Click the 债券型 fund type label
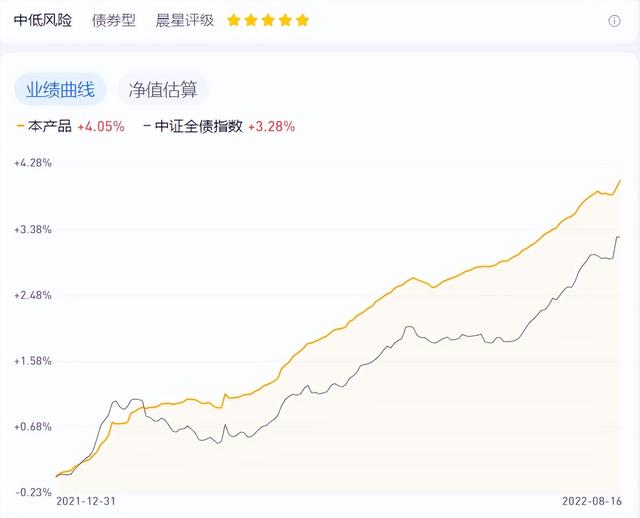640x518 pixels. tap(113, 20)
